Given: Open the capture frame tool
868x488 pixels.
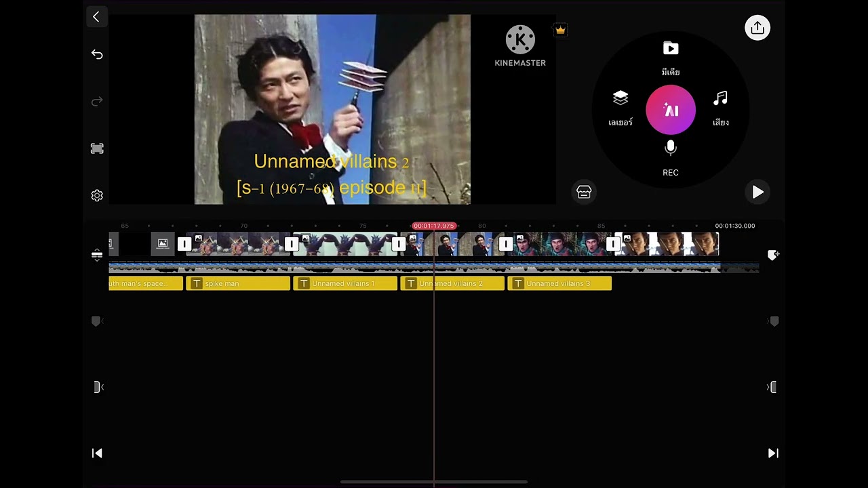Looking at the screenshot, I should click(x=97, y=148).
